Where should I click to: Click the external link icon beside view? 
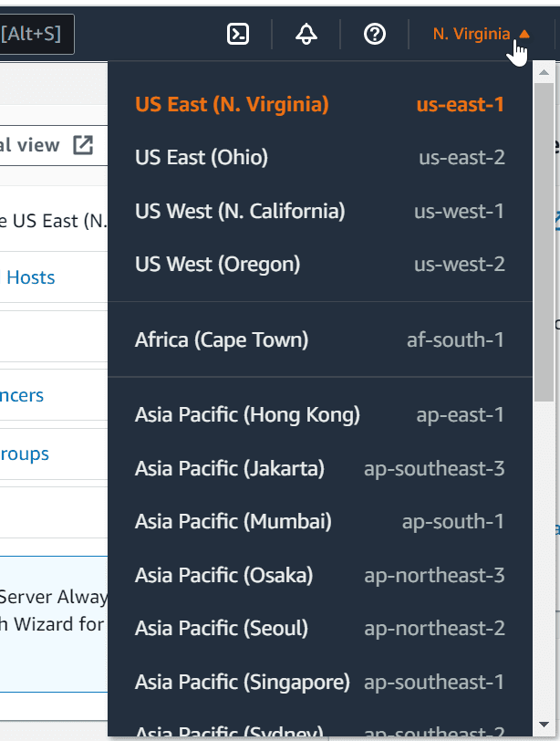[x=83, y=145]
